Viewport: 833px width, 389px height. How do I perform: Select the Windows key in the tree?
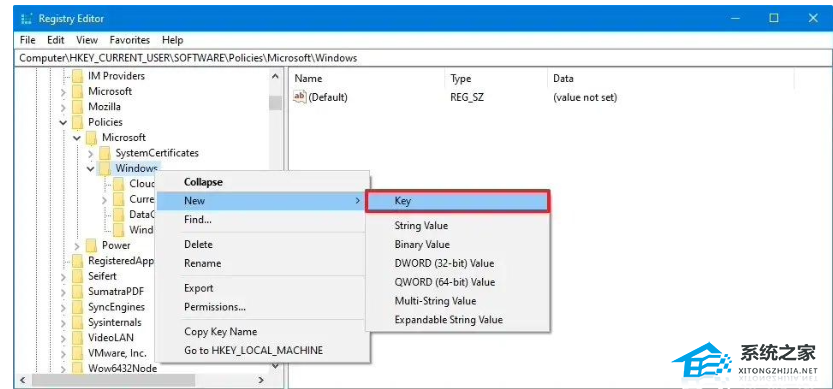[x=136, y=168]
